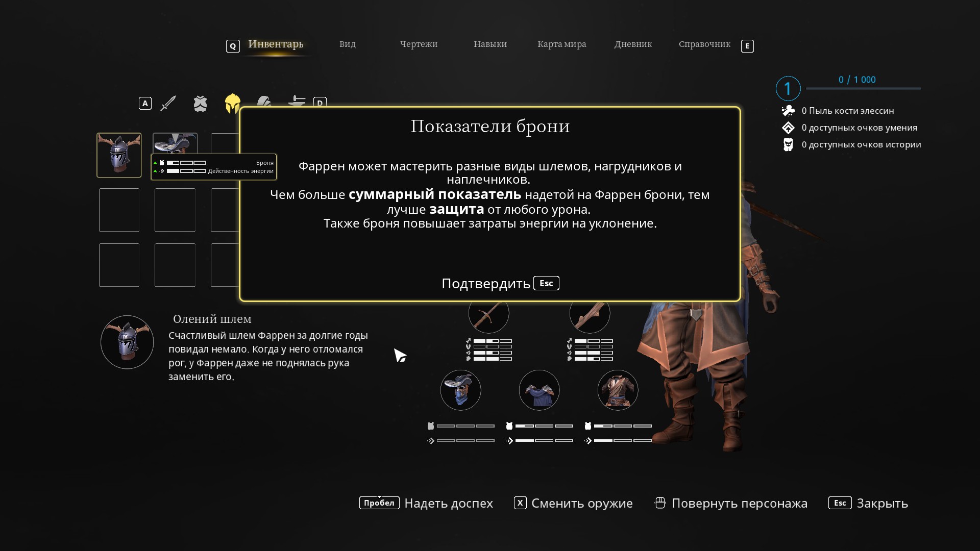Select the chest armor category icon
The width and height of the screenshot is (980, 551).
(x=200, y=104)
